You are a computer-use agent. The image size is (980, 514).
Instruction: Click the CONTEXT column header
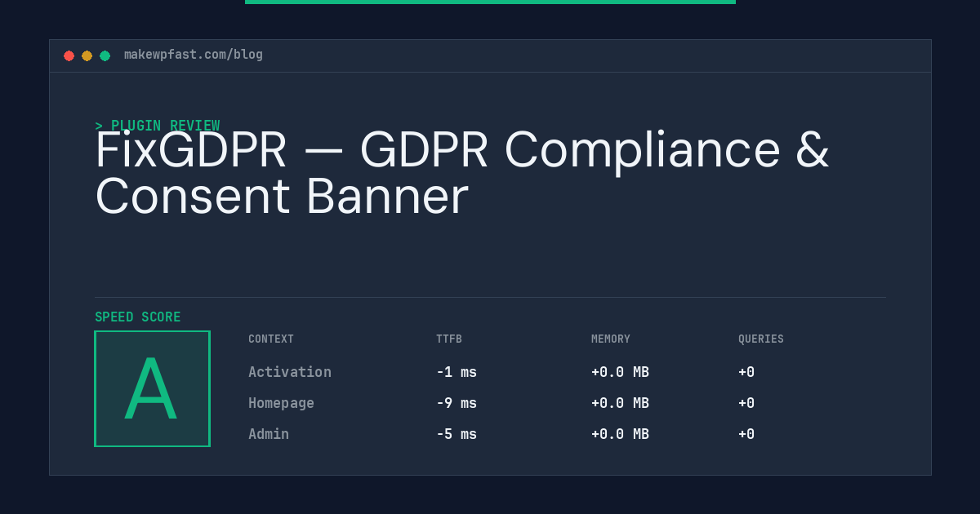click(271, 339)
